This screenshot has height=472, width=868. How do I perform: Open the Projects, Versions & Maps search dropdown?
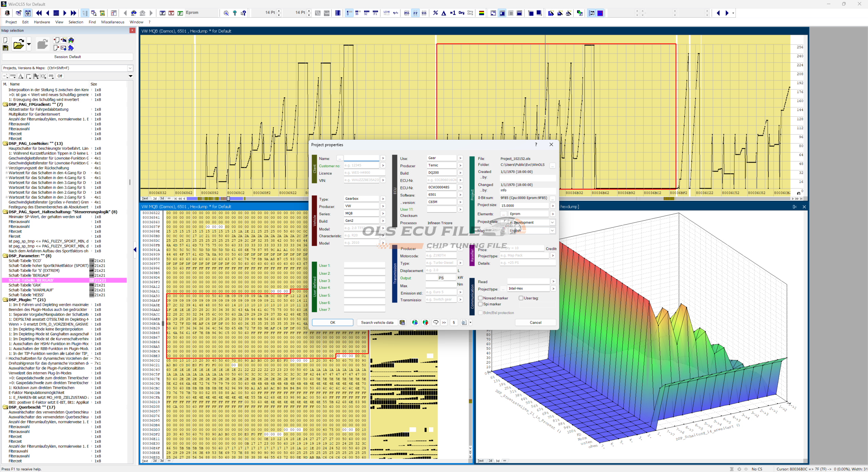(130, 68)
